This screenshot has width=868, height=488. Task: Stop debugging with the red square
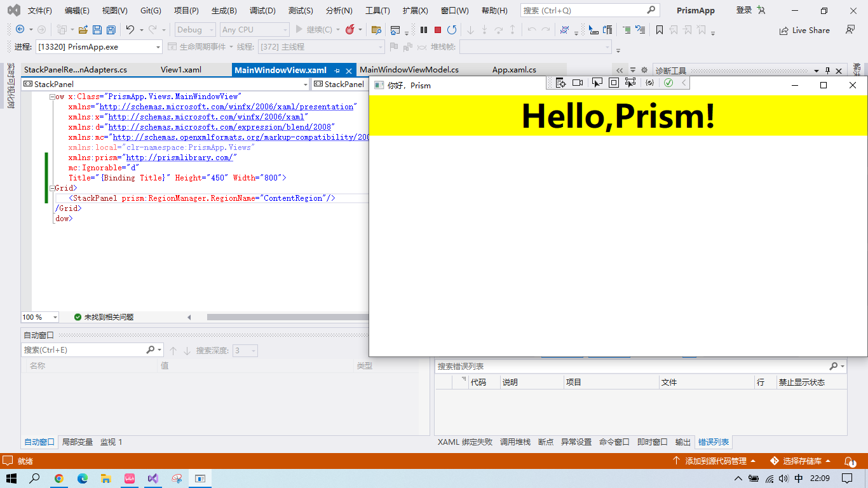click(x=438, y=30)
